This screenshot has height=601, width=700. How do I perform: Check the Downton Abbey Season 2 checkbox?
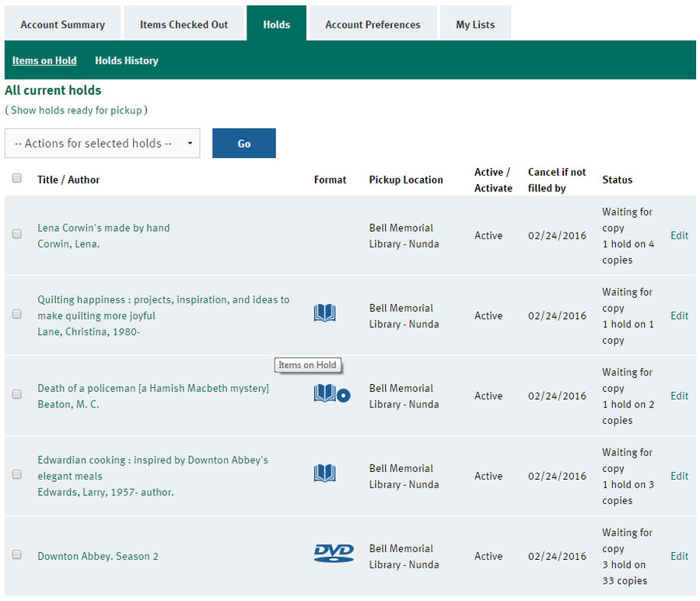pyautogui.click(x=17, y=554)
